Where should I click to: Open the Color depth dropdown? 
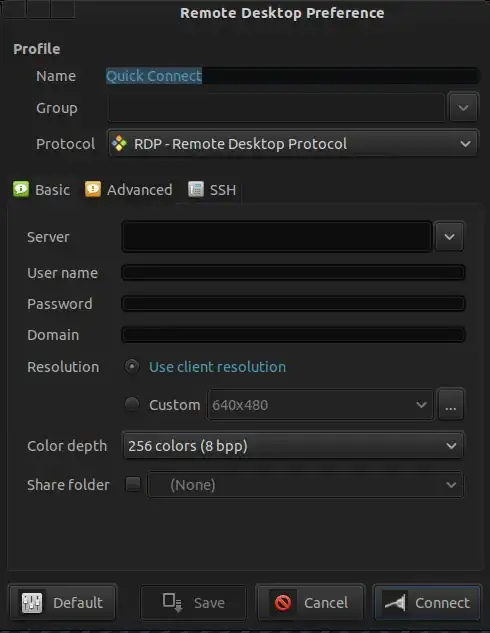(x=293, y=446)
